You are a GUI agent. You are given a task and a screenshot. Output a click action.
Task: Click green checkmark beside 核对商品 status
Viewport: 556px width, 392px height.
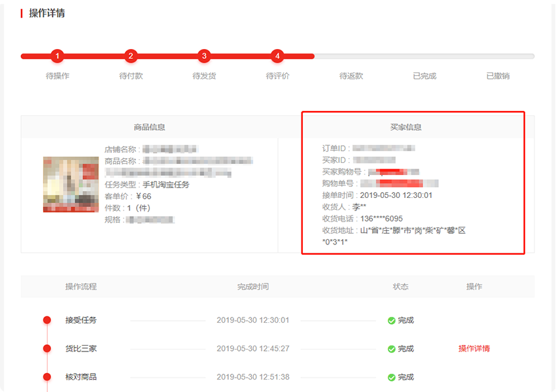(x=391, y=378)
